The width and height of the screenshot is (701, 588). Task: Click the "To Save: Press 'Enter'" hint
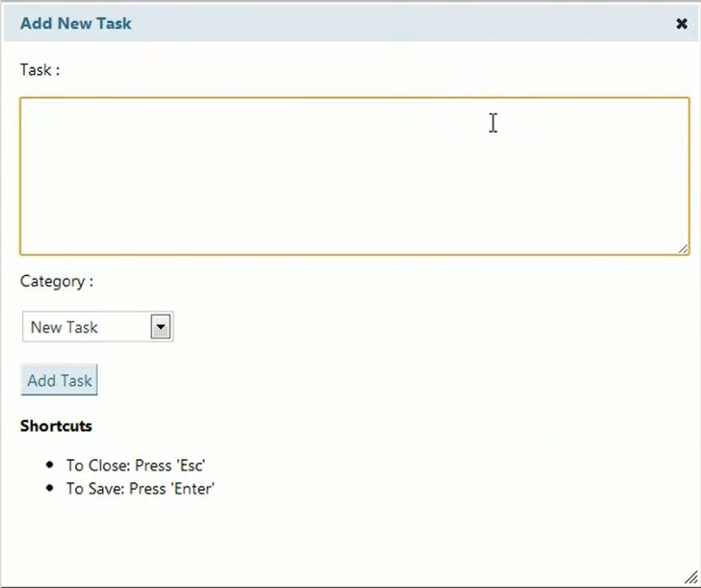(x=140, y=488)
